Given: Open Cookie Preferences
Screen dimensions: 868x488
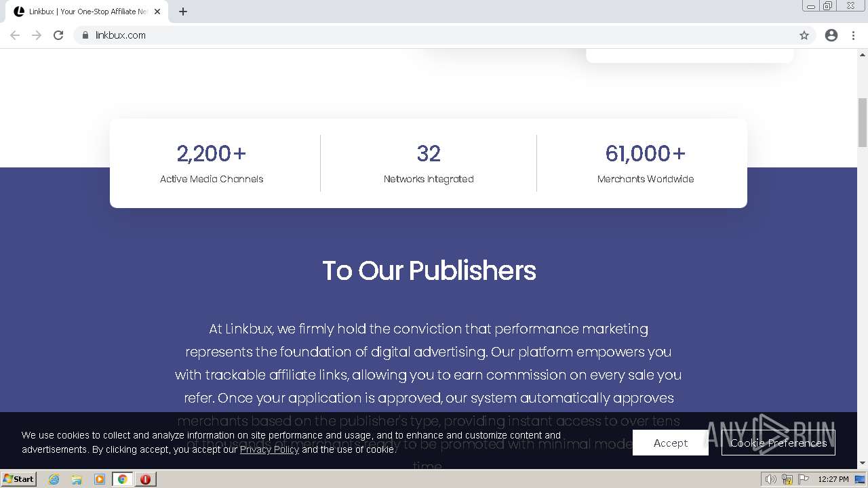Looking at the screenshot, I should tap(778, 443).
